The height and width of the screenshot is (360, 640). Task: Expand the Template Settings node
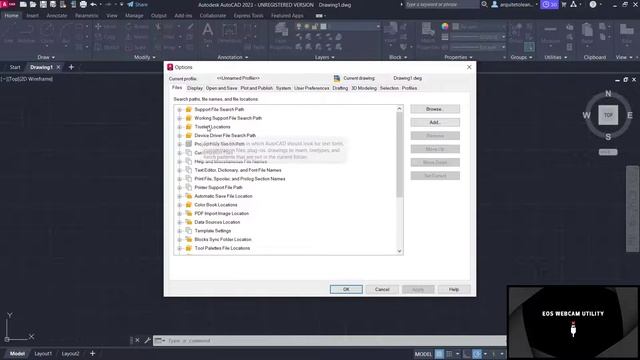[x=179, y=231]
